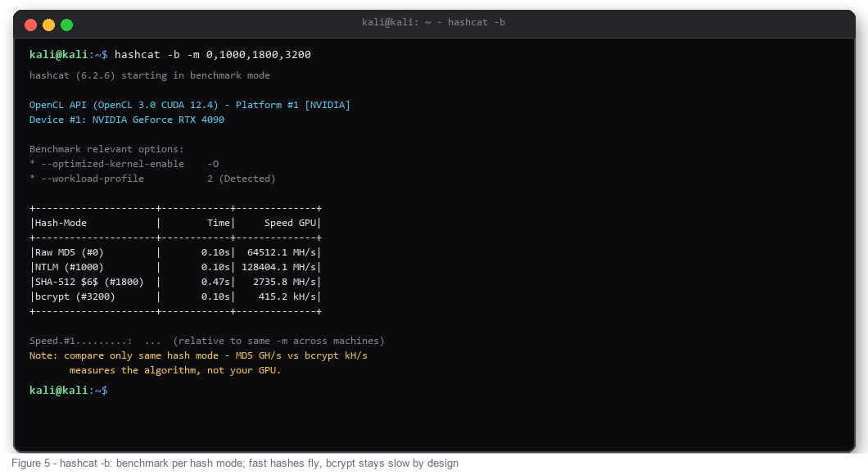The height and width of the screenshot is (475, 868).
Task: Click the 'bcrypt (#3200)' table cell
Action: tap(75, 296)
